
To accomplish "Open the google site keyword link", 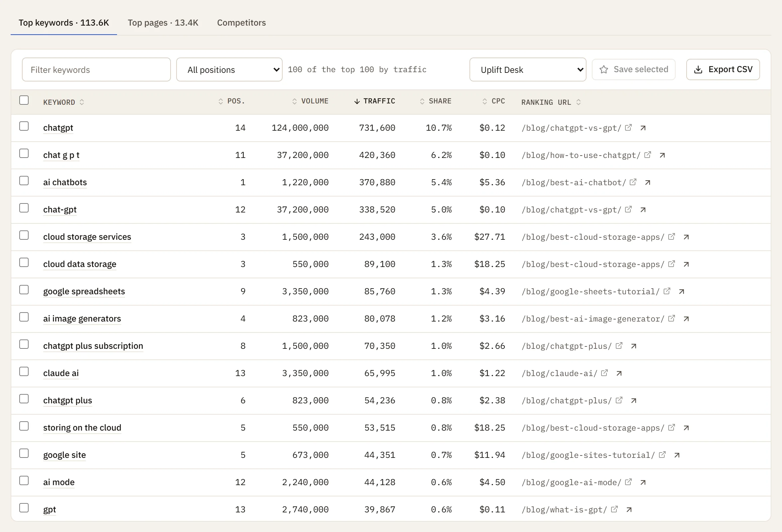I will pyautogui.click(x=65, y=455).
